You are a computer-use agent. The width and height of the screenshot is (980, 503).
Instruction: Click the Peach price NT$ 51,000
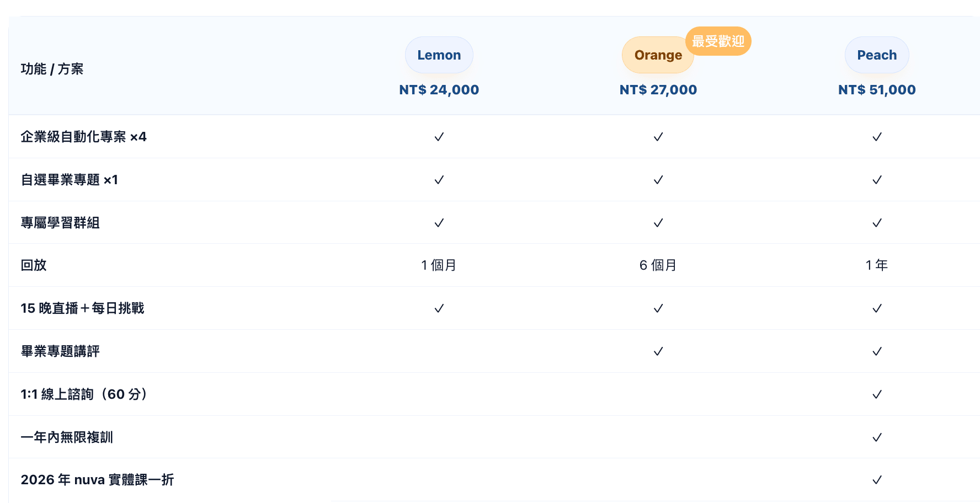[x=876, y=90]
